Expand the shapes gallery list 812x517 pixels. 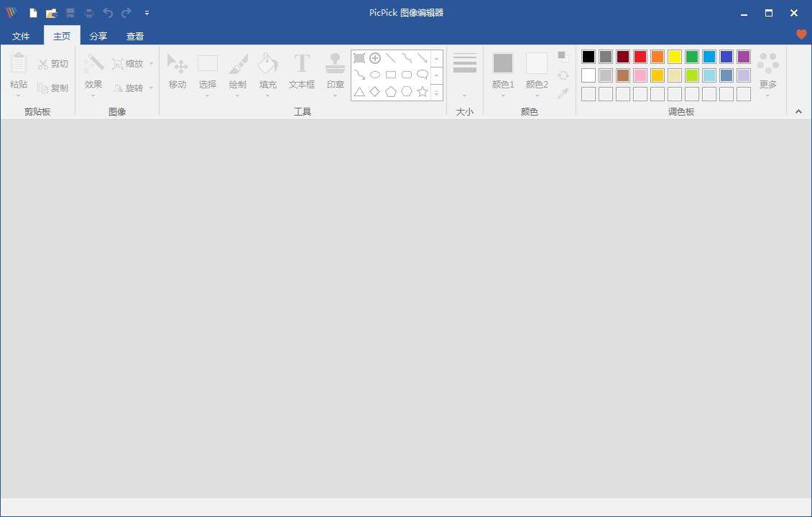pos(437,93)
